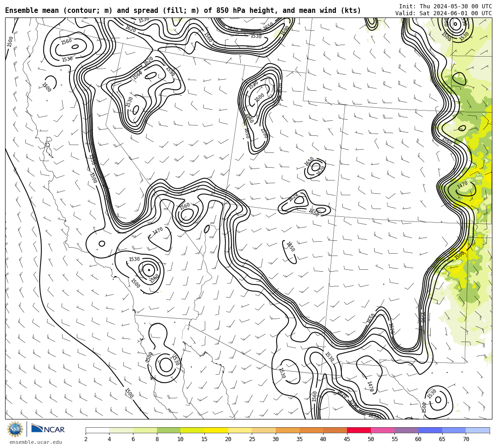Image resolution: width=497 pixels, height=448 pixels.
Task: Pick the blue 60–65 m color bar swatch
Action: [x=430, y=430]
